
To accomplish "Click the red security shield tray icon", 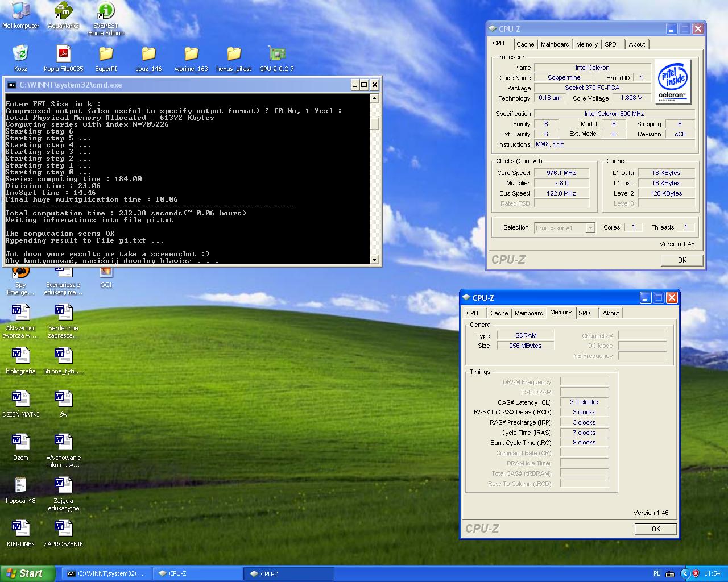I will (x=696, y=574).
